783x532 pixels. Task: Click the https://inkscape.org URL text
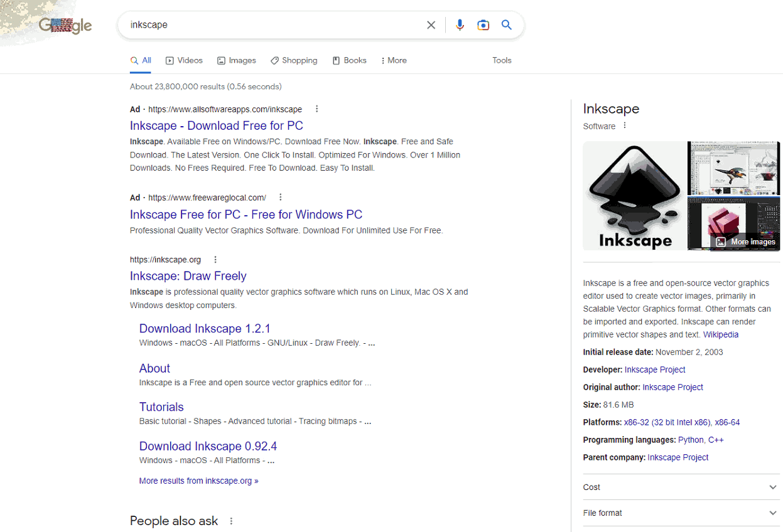click(x=165, y=260)
